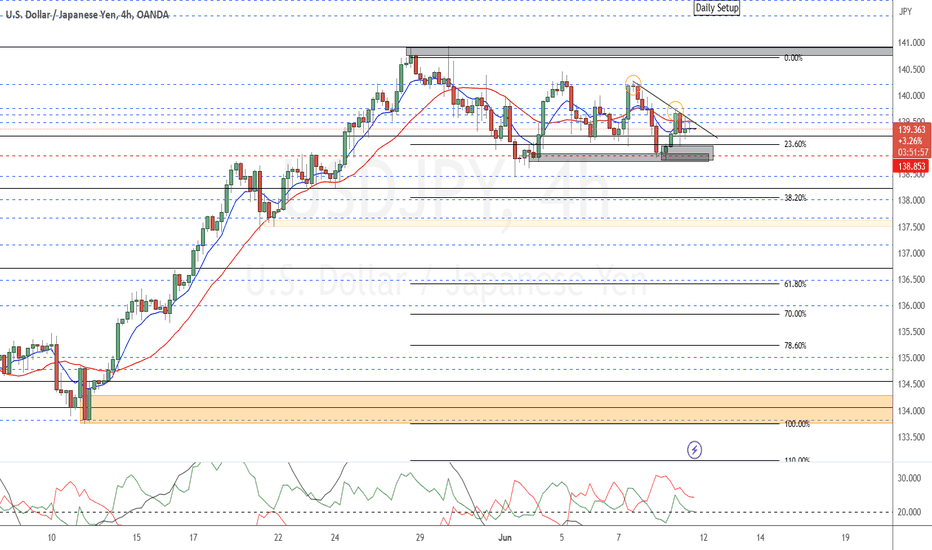Click date 14 on time axis
The width and height of the screenshot is (932, 550).
click(x=760, y=538)
